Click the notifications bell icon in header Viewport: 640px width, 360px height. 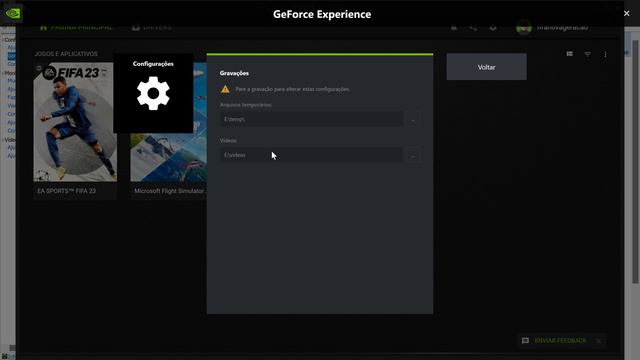[453, 28]
